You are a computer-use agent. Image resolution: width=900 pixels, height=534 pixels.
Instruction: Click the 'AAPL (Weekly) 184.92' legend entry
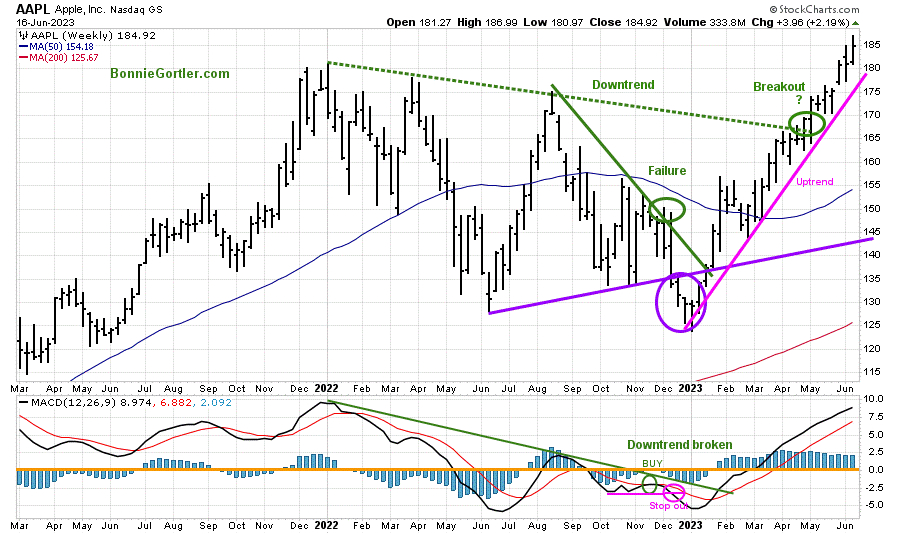point(87,36)
